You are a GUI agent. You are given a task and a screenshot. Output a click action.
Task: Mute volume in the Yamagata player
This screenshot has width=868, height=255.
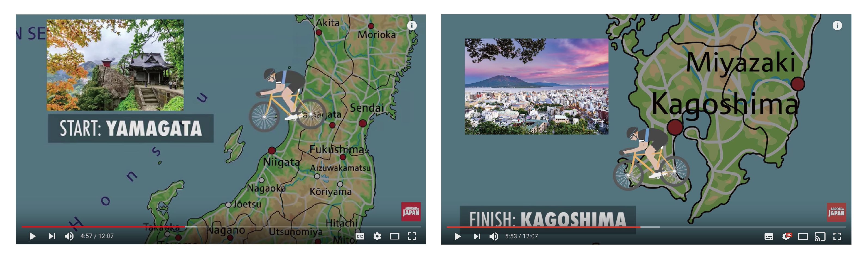pyautogui.click(x=69, y=236)
